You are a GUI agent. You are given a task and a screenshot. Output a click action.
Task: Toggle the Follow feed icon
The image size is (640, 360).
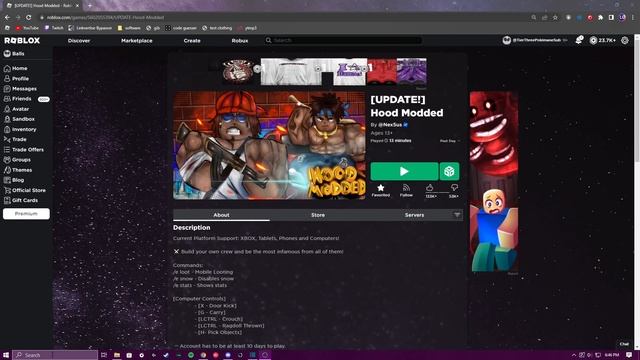(406, 188)
